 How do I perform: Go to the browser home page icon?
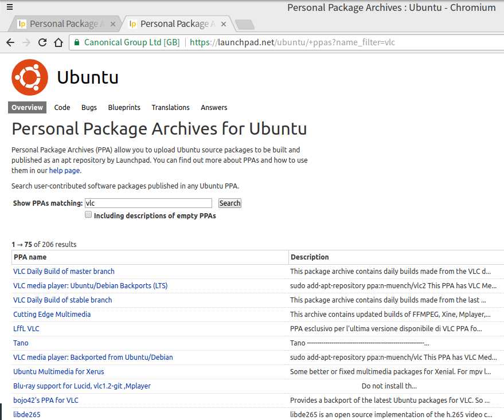point(58,42)
